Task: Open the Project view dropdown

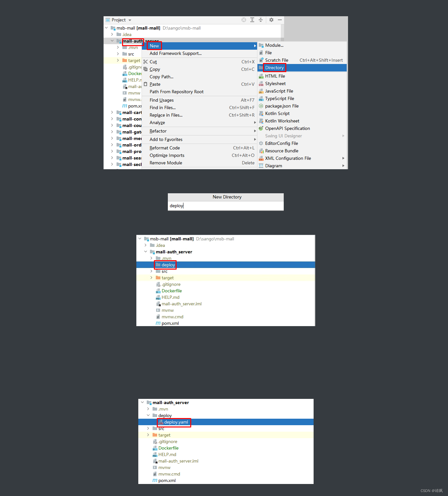Action: (x=130, y=20)
